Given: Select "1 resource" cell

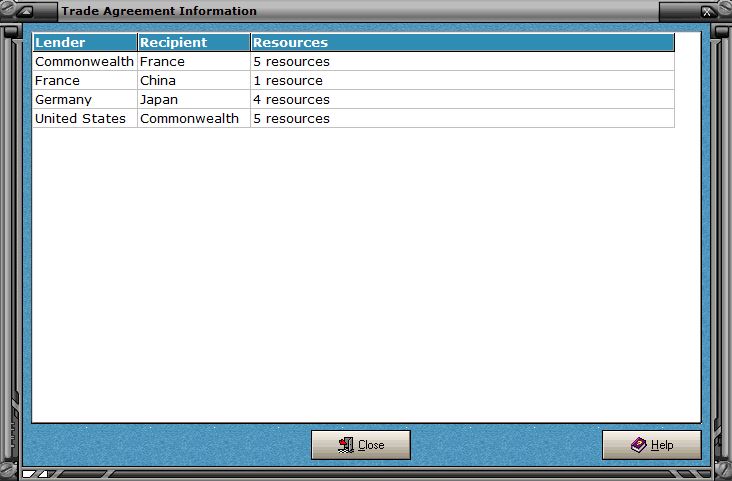Looking at the screenshot, I should click(463, 81).
